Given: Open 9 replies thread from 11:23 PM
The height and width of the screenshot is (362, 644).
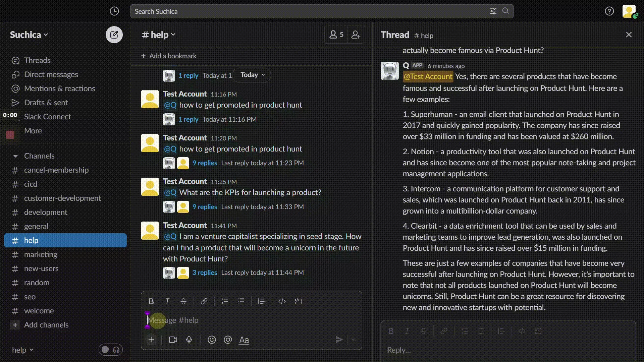Looking at the screenshot, I should [x=205, y=163].
